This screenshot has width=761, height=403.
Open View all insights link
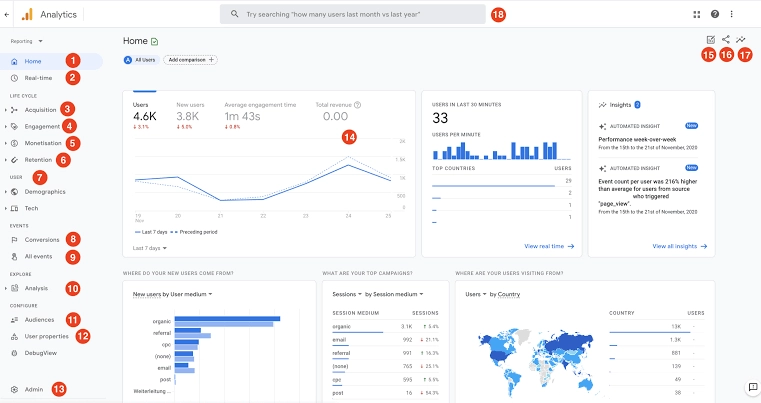pos(679,247)
